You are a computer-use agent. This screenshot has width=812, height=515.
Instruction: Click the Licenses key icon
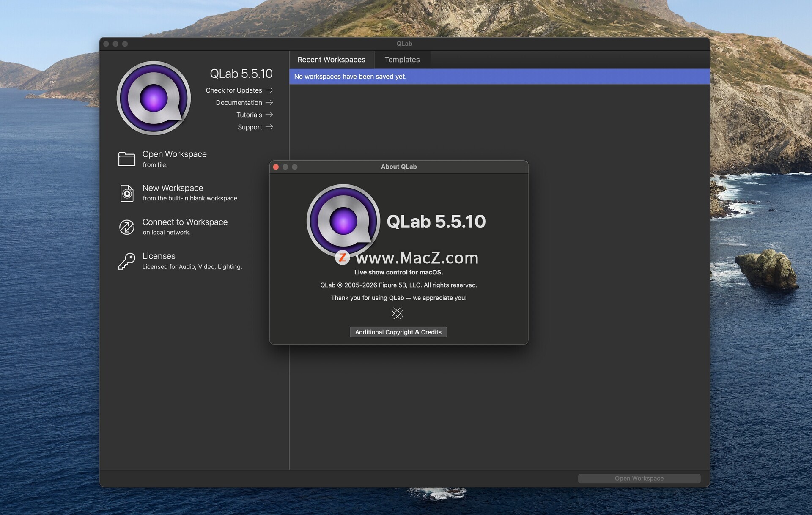click(126, 261)
